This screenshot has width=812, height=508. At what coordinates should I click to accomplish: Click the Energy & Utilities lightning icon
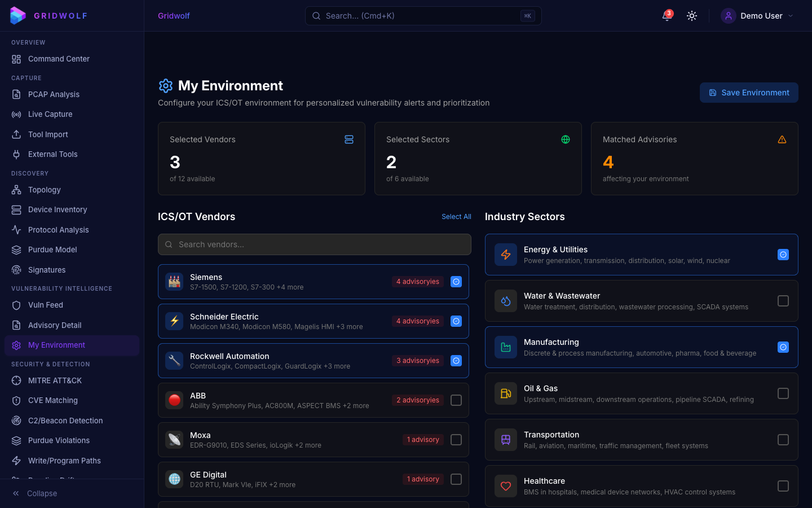click(506, 255)
